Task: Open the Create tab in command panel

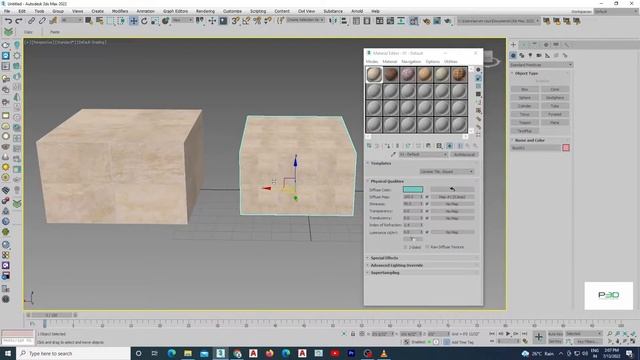Action: pyautogui.click(x=513, y=44)
